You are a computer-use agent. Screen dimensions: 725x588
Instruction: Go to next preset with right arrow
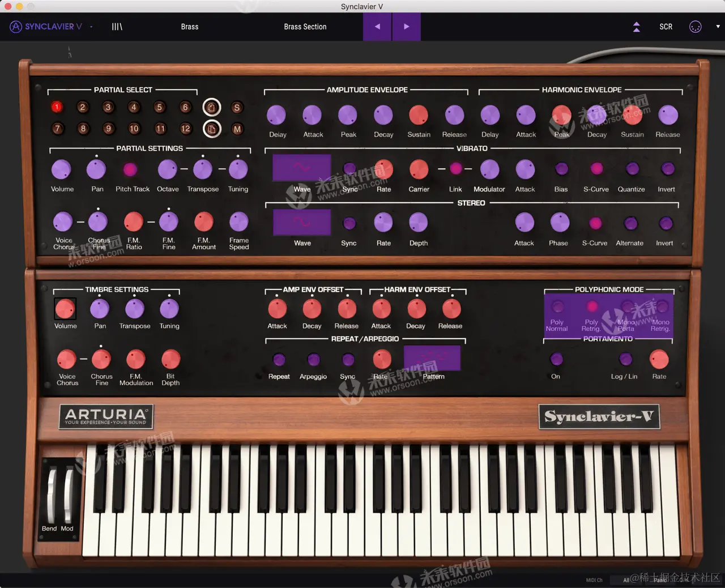[406, 27]
